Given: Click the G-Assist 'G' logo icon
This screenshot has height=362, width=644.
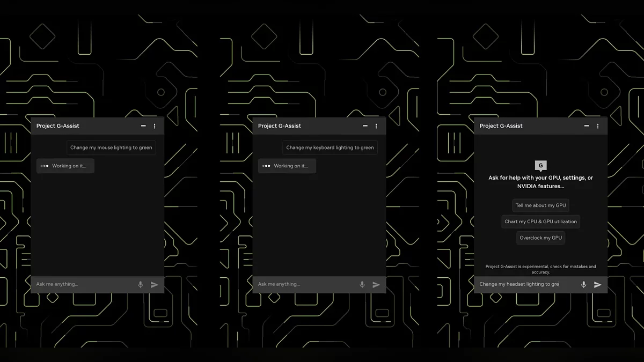Looking at the screenshot, I should [x=541, y=166].
